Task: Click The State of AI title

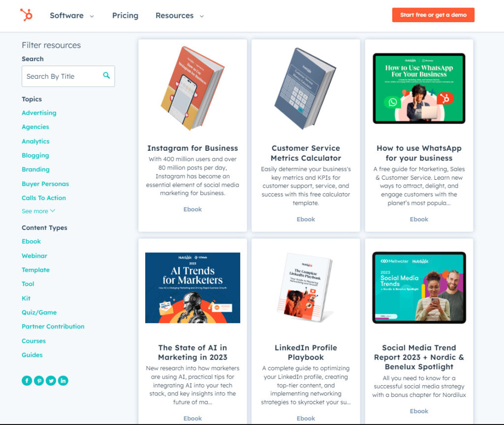Action: [x=192, y=353]
